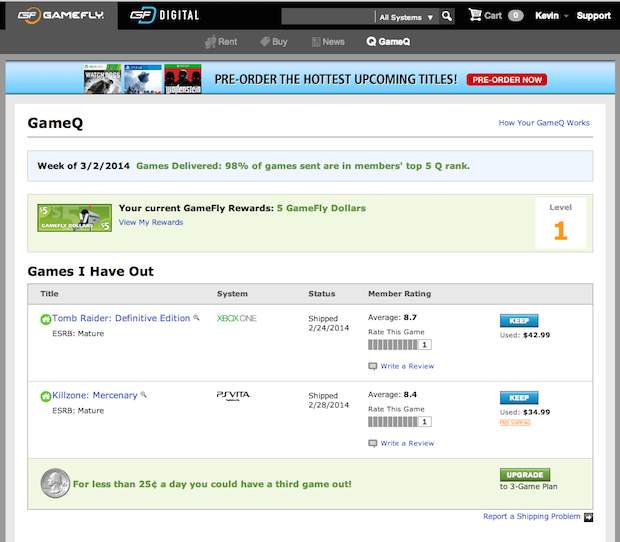Viewport: 620px width, 542px height.
Task: Click the Wolfenstein cover thumbnail
Action: (183, 79)
